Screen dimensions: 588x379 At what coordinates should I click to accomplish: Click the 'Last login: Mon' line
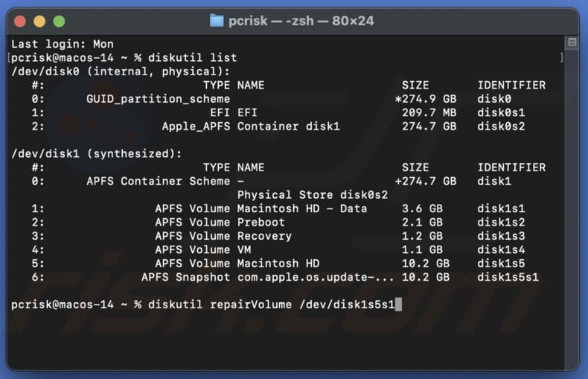(62, 45)
